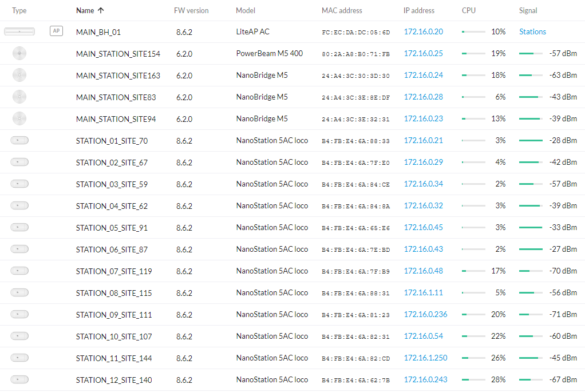
Task: Click the AP badge next to MAIN_BH_01
Action: [56, 31]
